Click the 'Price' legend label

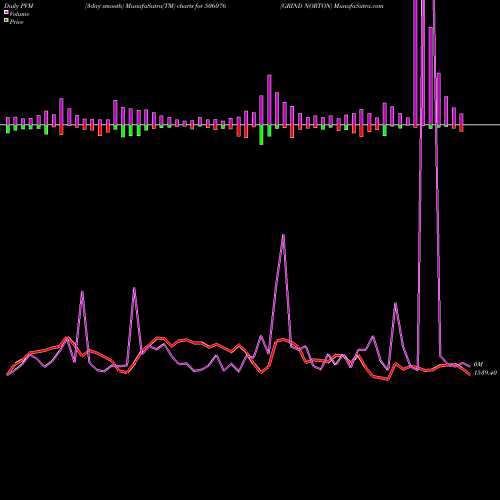16,22
